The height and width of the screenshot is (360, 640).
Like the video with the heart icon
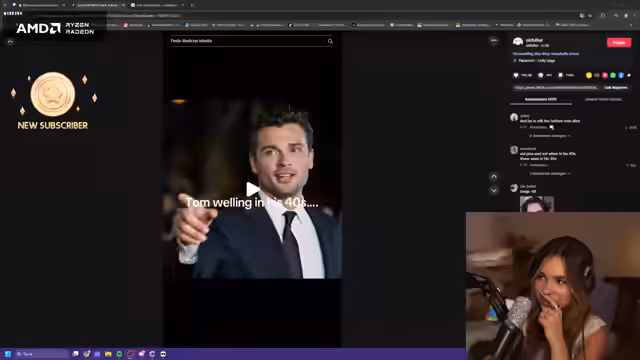pos(516,75)
